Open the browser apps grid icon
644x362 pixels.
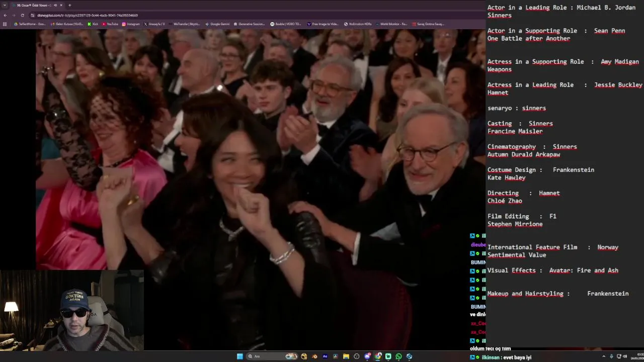coord(5,24)
